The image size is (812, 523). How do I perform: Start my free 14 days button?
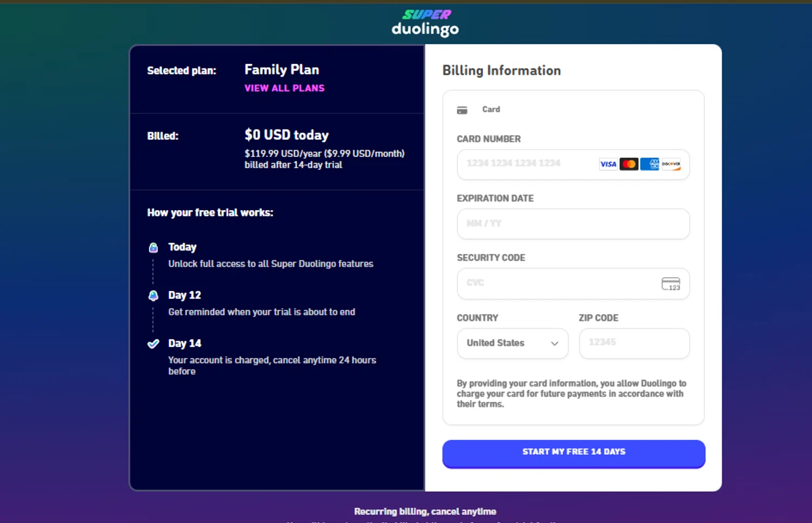click(574, 453)
